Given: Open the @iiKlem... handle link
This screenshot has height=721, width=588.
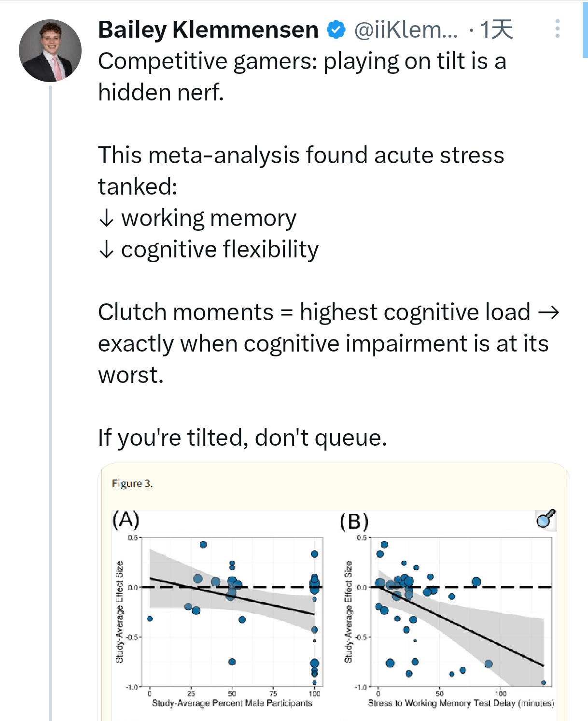Looking at the screenshot, I should [x=406, y=30].
